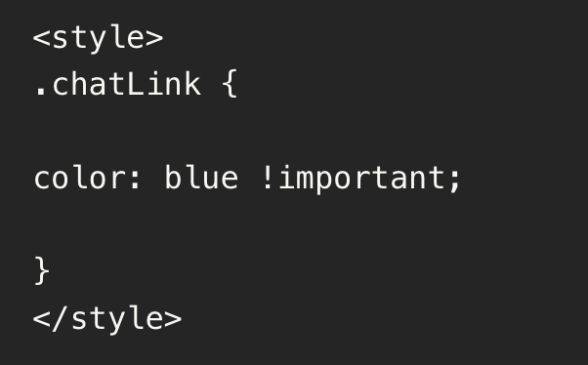588x365 pixels.
Task: Click the space between blue and !important
Action: point(249,178)
